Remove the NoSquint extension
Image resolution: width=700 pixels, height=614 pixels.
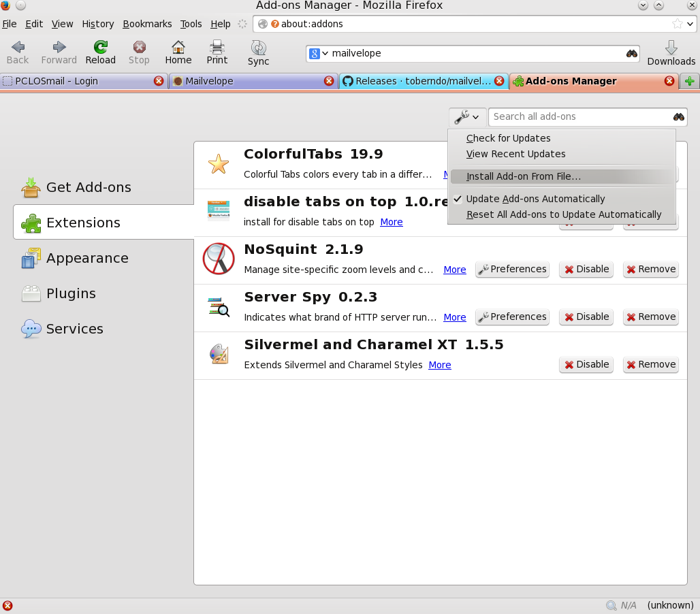coord(651,270)
